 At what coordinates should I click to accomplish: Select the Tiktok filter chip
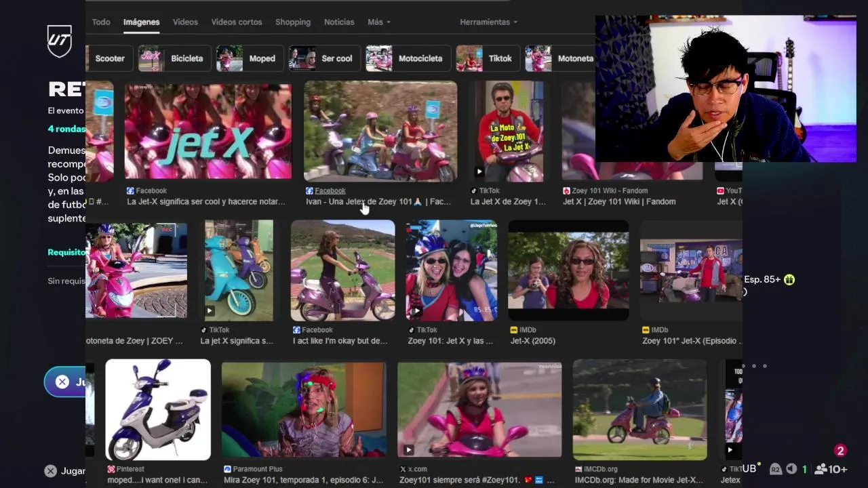click(x=488, y=58)
